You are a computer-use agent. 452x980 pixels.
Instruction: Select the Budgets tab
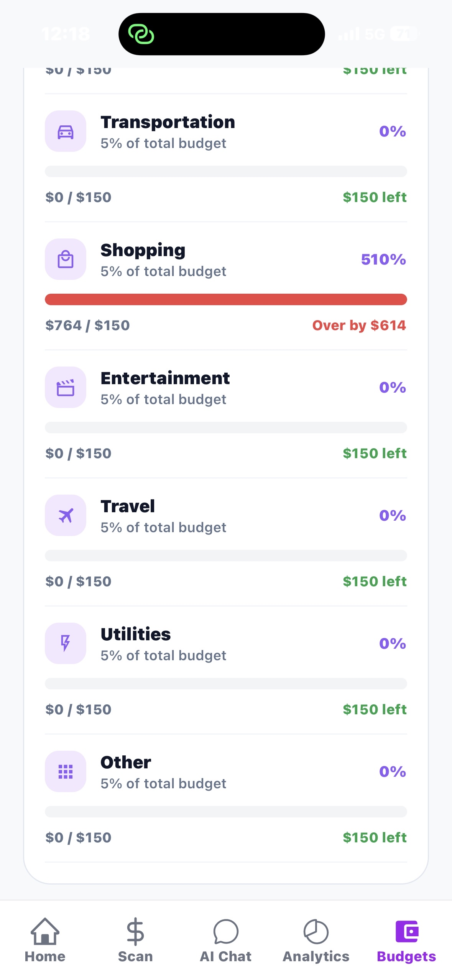tap(406, 940)
